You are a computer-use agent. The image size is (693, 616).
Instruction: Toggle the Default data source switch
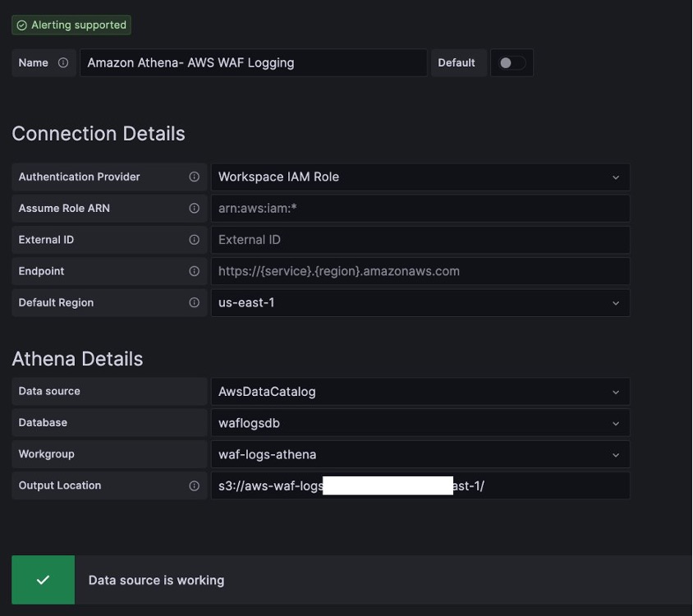tap(512, 62)
